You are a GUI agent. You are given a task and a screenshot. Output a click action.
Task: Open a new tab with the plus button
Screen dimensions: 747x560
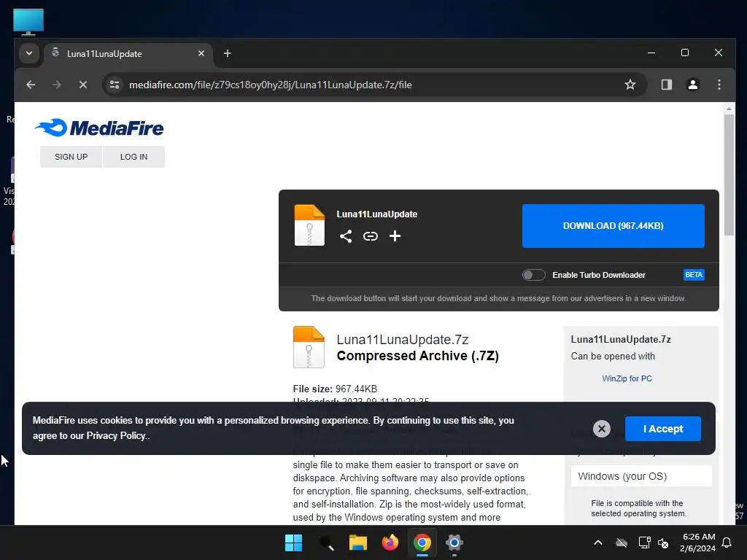[x=228, y=53]
